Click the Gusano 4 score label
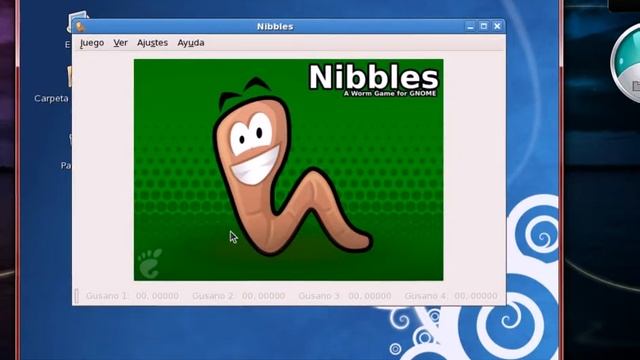This screenshot has height=360, width=640. click(451, 296)
